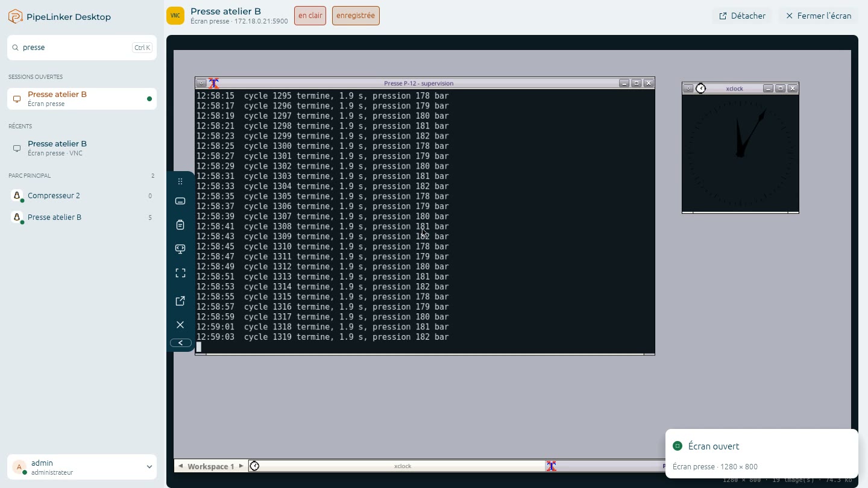The height and width of the screenshot is (488, 868).
Task: Click the count '5' beside Presse atelier B
Action: pyautogui.click(x=150, y=217)
